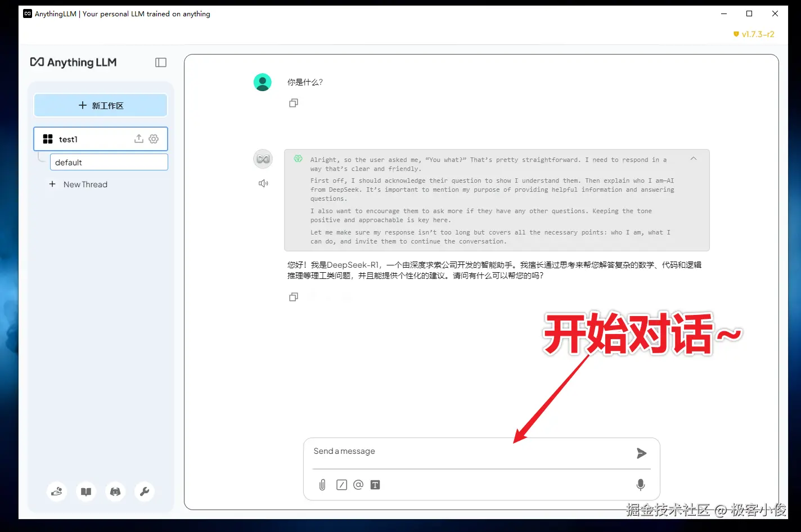Open the support hand-heart icon in sidebar footer
Viewport: 801px width, 532px height.
pyautogui.click(x=57, y=492)
